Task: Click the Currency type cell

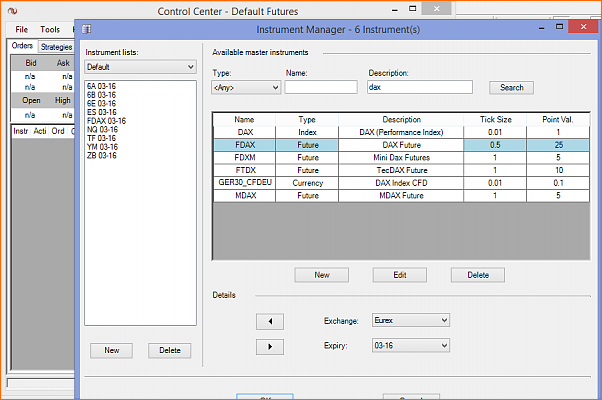Action: click(307, 183)
